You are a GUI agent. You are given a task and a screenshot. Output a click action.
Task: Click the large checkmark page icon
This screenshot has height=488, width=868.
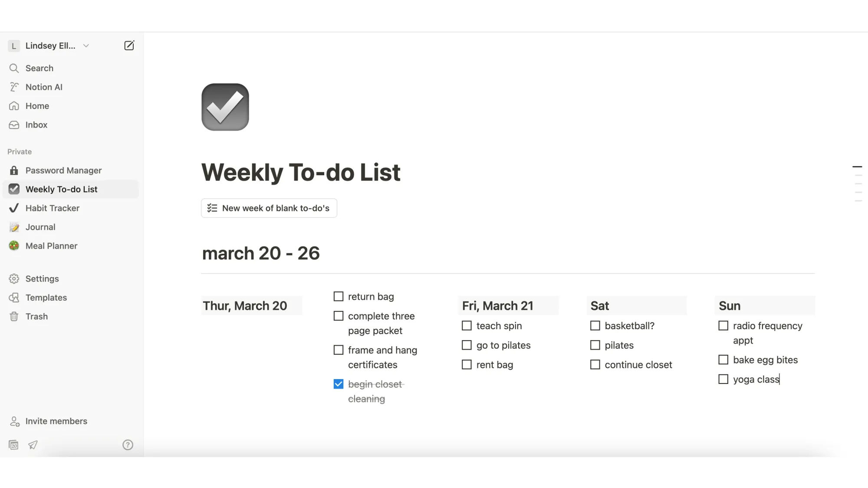point(225,107)
